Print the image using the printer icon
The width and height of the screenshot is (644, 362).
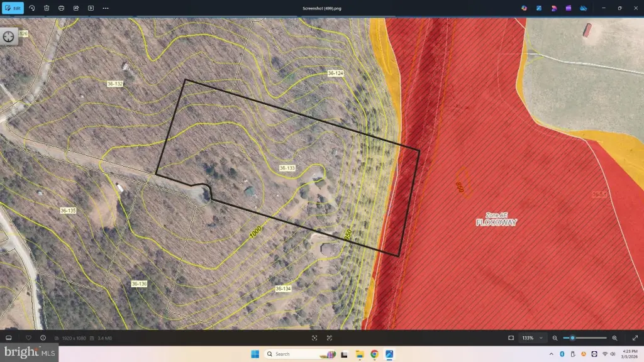pyautogui.click(x=61, y=8)
